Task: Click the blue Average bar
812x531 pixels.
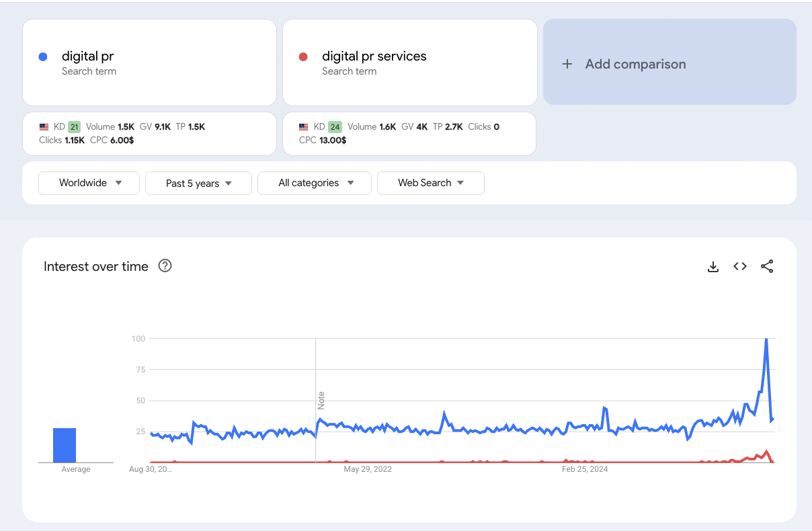Action: 65,444
